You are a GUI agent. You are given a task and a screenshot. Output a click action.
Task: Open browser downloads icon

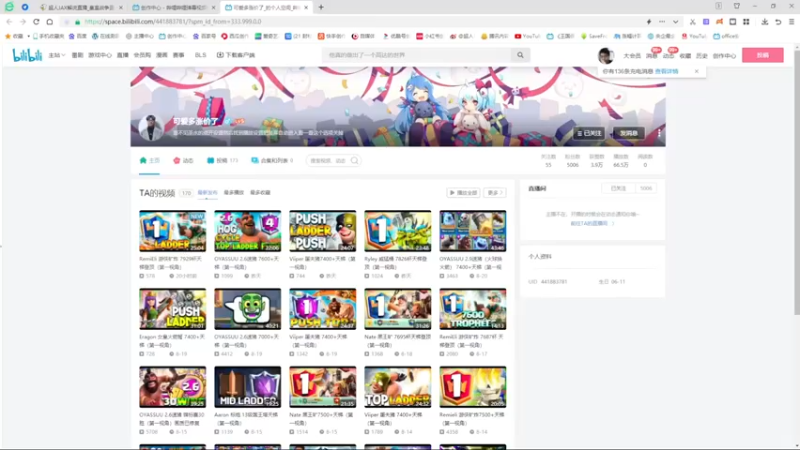point(764,22)
